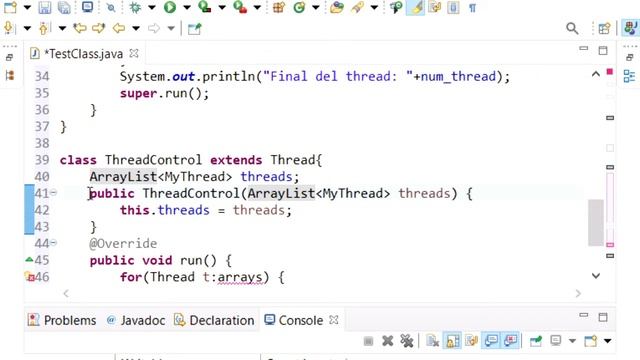Toggle Word Wrap icon
This screenshot has height=360, width=640.
[435, 7]
